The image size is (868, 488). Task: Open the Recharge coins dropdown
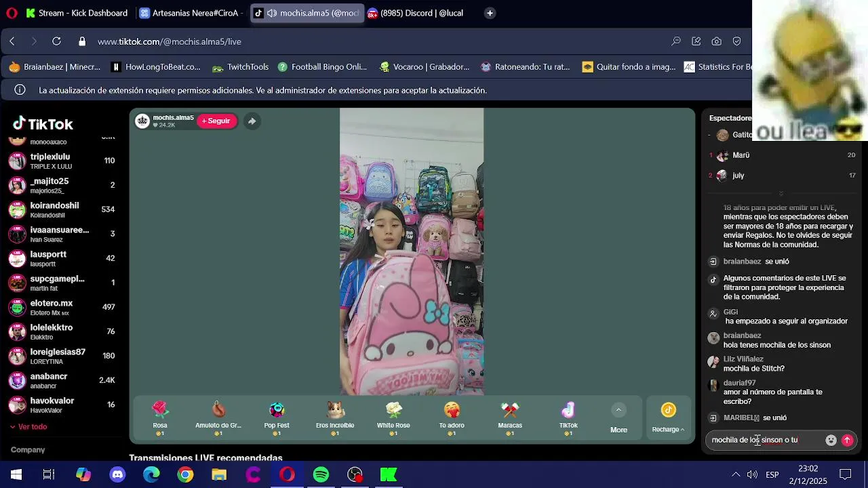coord(668,418)
